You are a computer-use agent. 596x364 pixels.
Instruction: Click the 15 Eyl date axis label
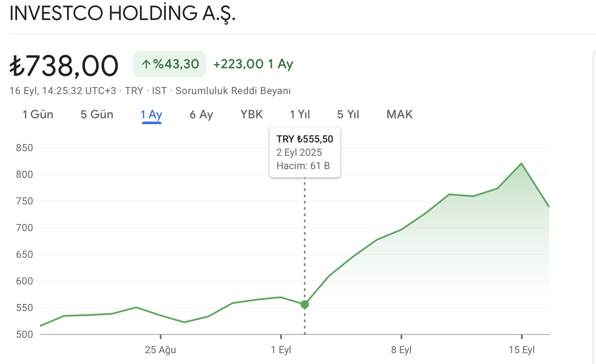(521, 350)
